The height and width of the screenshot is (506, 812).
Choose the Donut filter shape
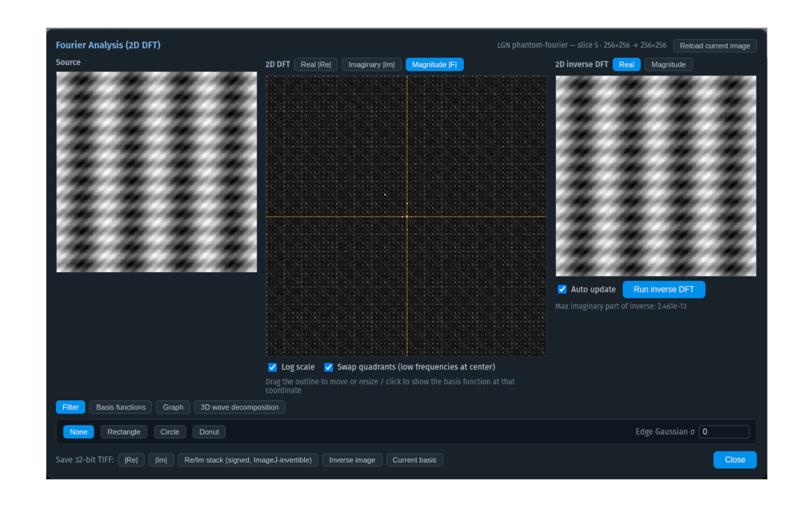pyautogui.click(x=209, y=432)
